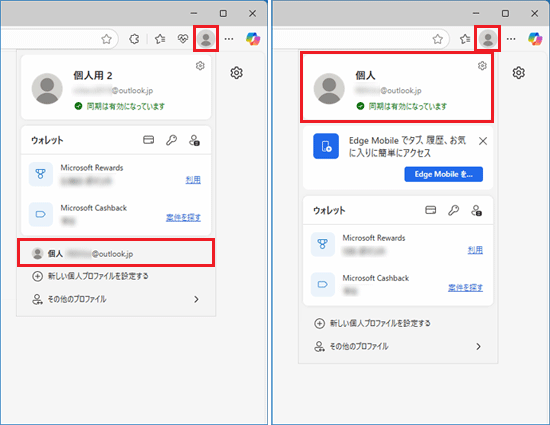
Task: Click large avatar in 個人用 2 card
Action: 47,88
